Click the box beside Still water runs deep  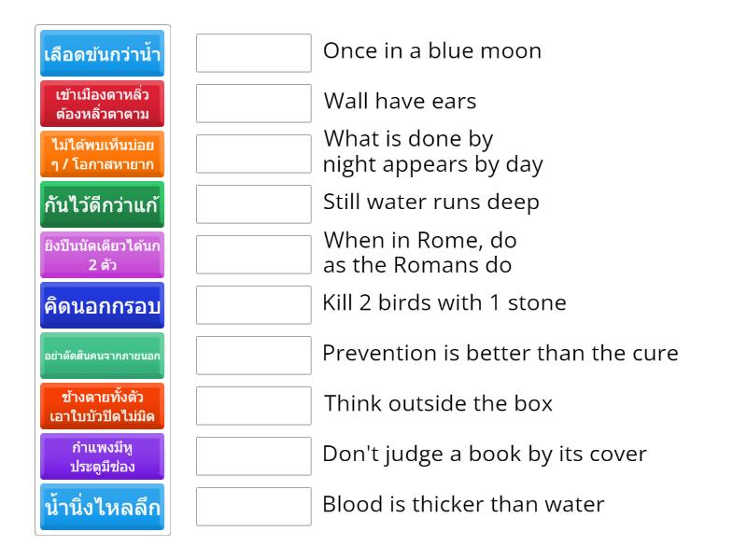point(254,203)
